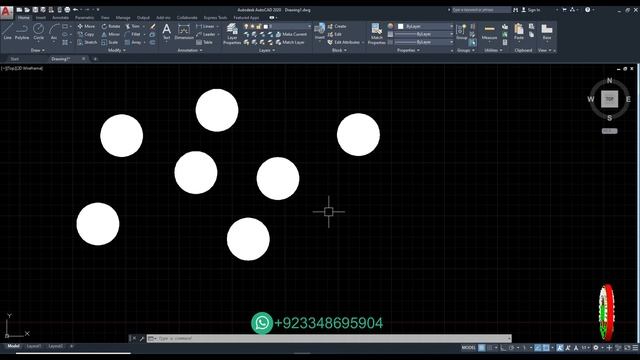The width and height of the screenshot is (640, 360).
Task: Click the keyword search box
Action: click(x=481, y=9)
